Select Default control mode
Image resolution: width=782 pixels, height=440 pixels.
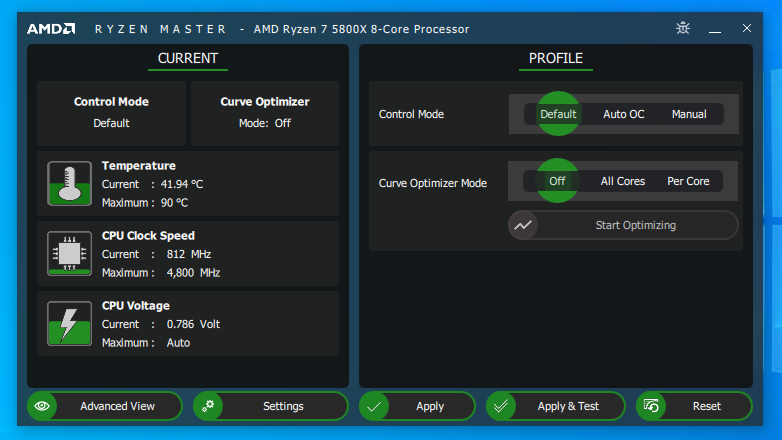coord(558,114)
